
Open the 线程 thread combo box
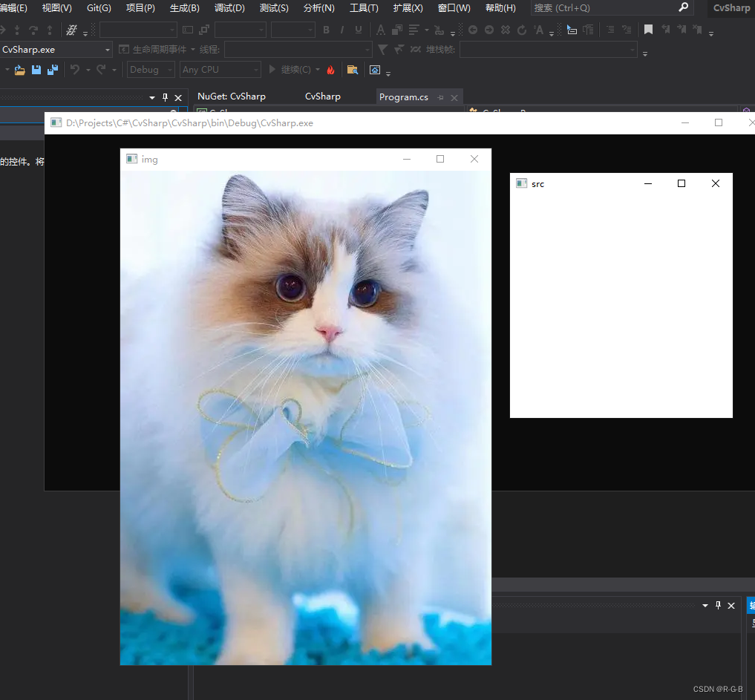(298, 50)
